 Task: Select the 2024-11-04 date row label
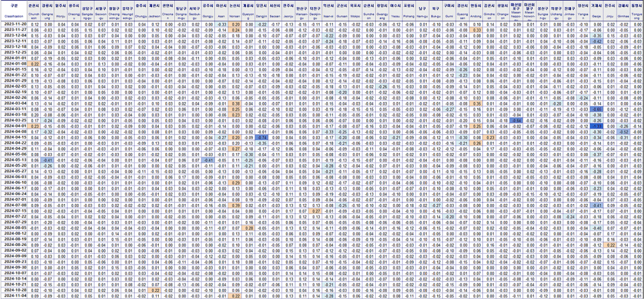click(14, 296)
